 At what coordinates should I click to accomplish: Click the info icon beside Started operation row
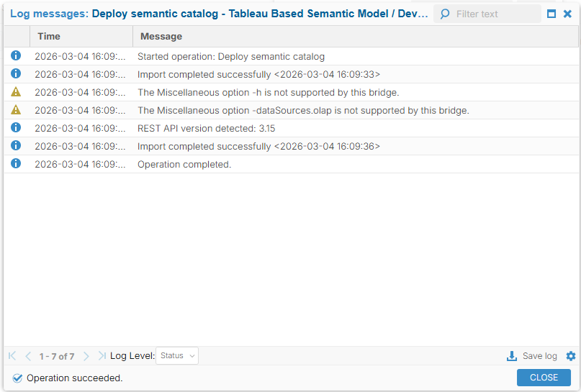[16, 56]
